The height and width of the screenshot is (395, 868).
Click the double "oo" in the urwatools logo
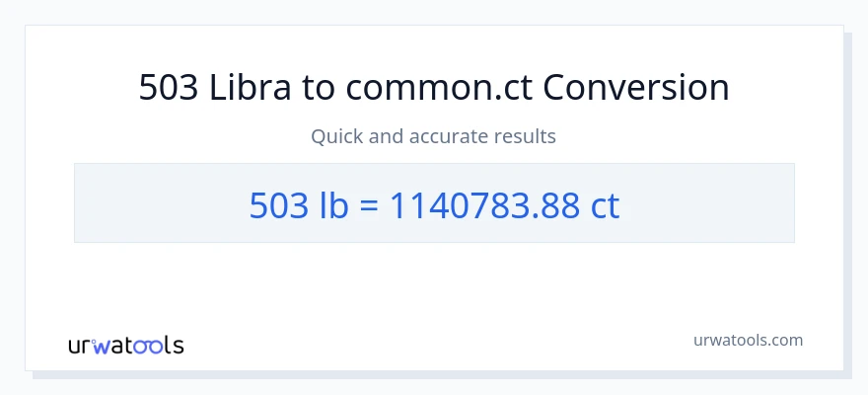[x=149, y=346]
